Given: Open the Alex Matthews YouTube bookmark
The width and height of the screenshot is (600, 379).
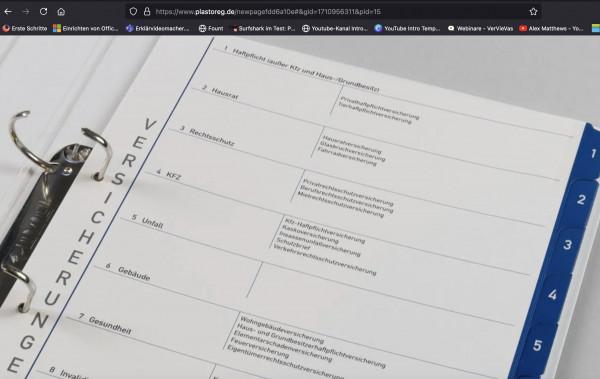Looking at the screenshot, I should point(551,28).
